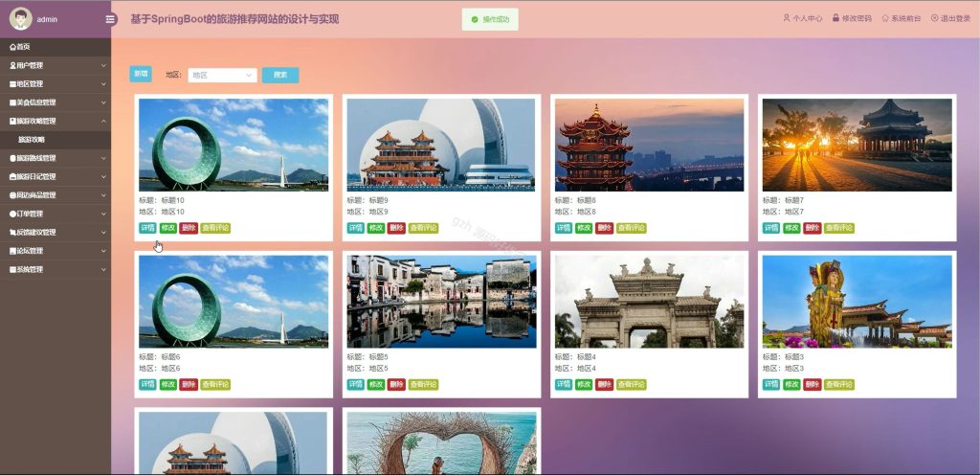Click the 旅游路线管理 menu icon
The height and width of the screenshot is (475, 980).
pyautogui.click(x=13, y=158)
